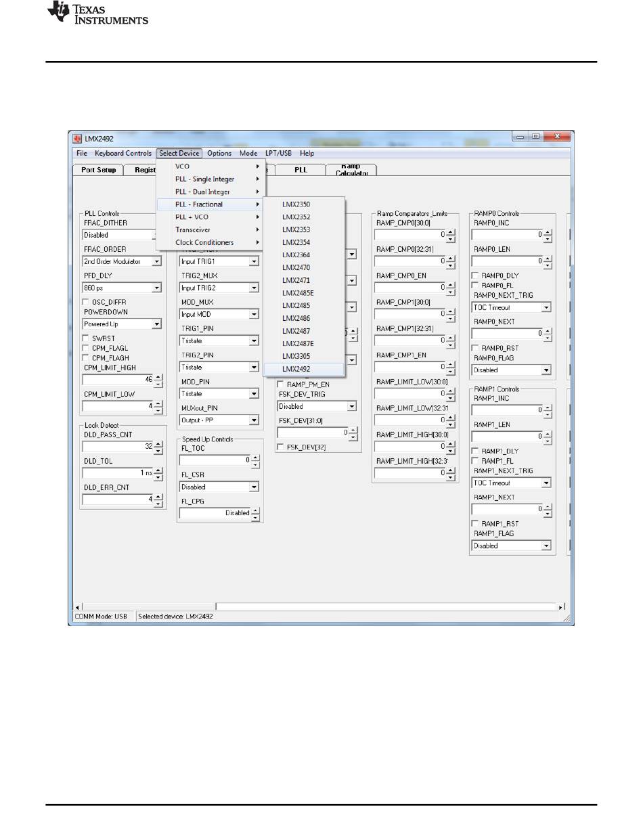The width and height of the screenshot is (643, 840).
Task: Expand PLL - Dual Integer submenu
Action: click(x=210, y=192)
